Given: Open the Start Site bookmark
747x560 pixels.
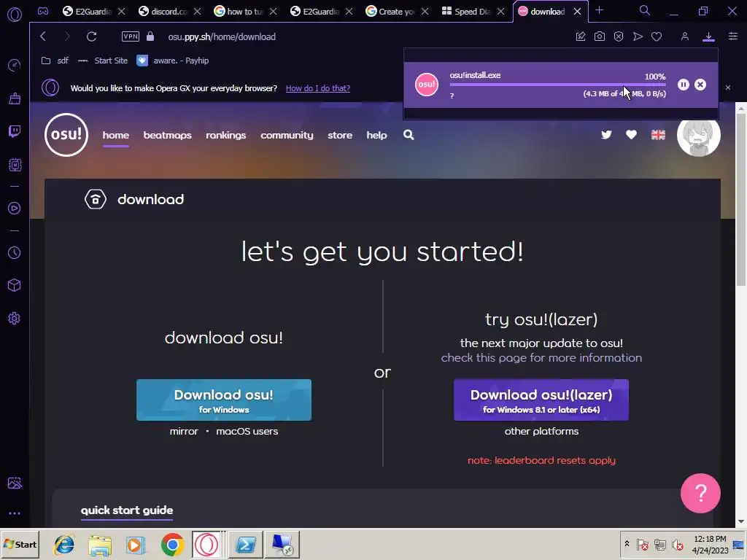Looking at the screenshot, I should click(x=102, y=61).
